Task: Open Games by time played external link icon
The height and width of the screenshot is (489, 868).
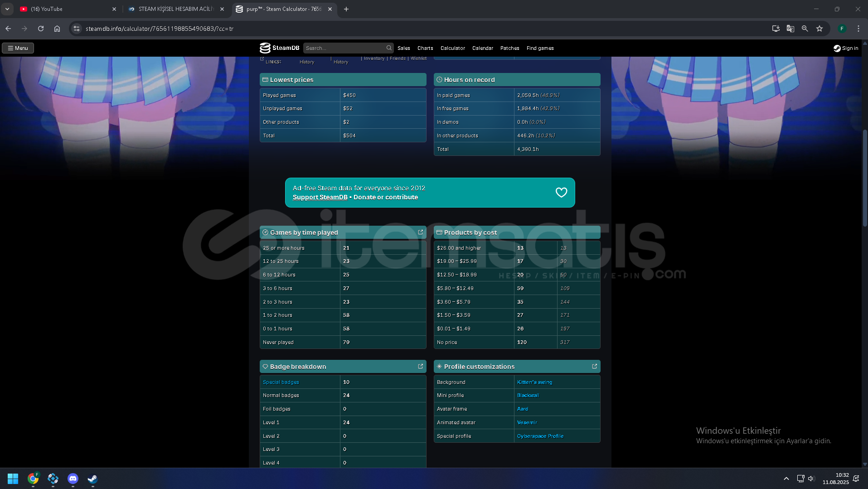Action: (421, 232)
